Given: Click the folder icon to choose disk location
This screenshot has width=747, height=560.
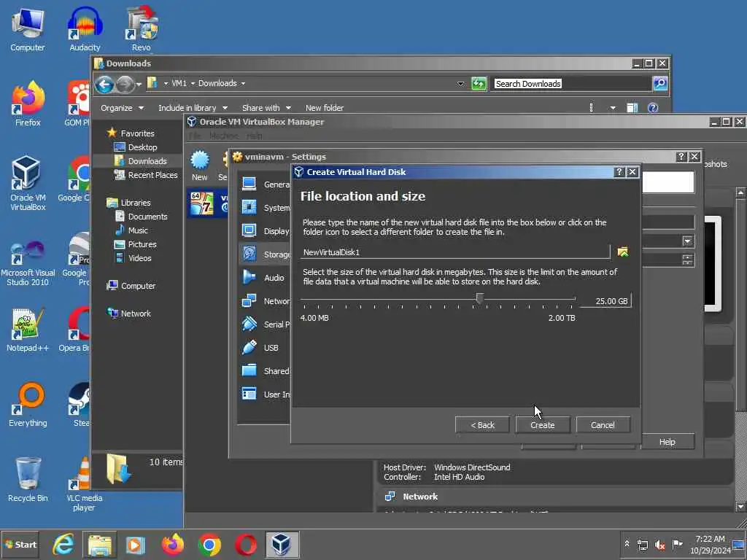Looking at the screenshot, I should [623, 252].
